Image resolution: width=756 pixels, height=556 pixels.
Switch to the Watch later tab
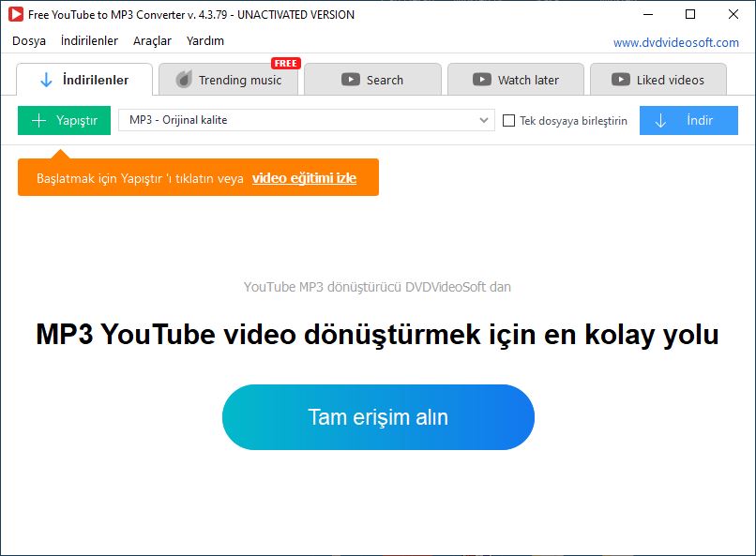516,80
